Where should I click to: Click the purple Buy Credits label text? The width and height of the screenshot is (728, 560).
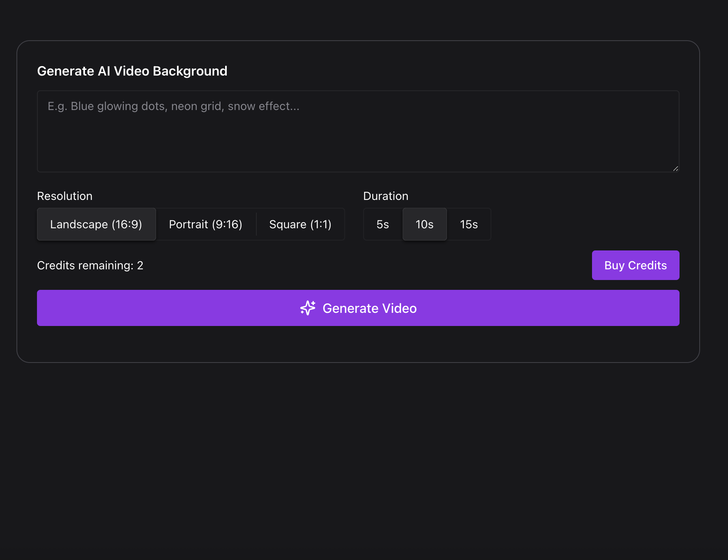(x=635, y=265)
